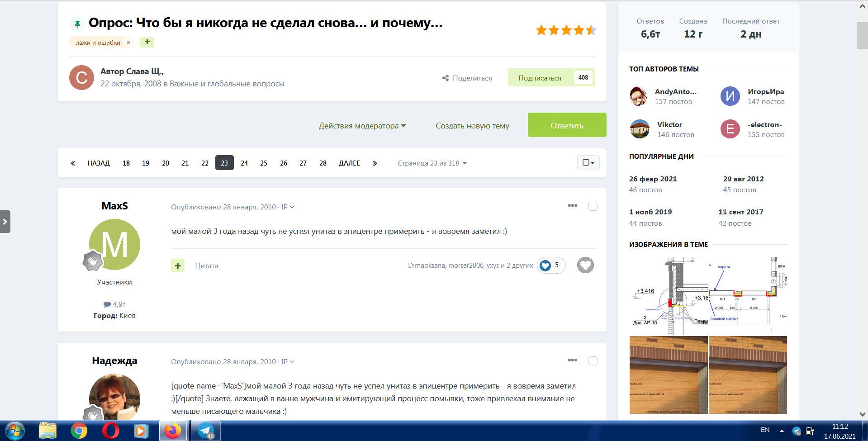
Task: Jump to last page with double-right arrows
Action: click(x=375, y=163)
